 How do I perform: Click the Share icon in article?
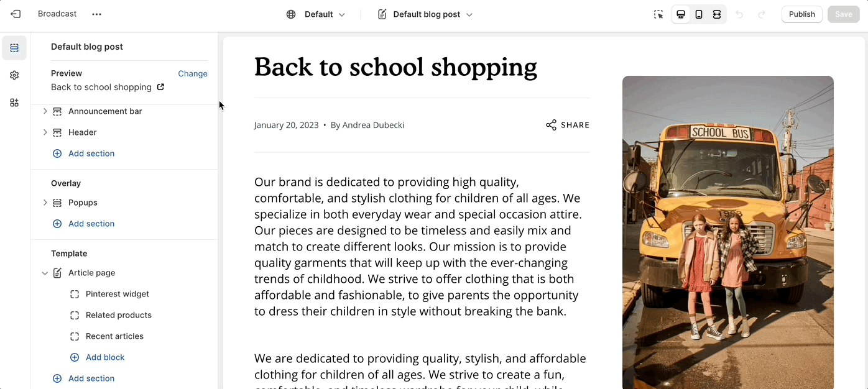[551, 125]
